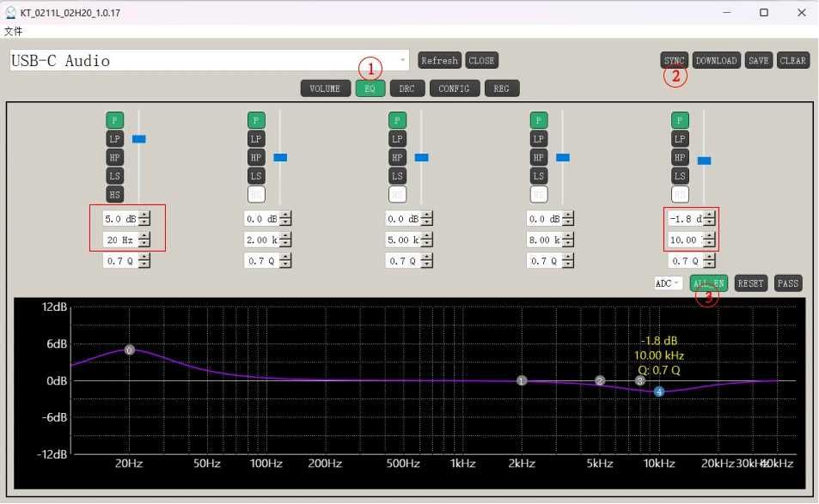Image resolution: width=819 pixels, height=504 pixels.
Task: Toggle the P filter type on band 4
Action: [x=539, y=120]
